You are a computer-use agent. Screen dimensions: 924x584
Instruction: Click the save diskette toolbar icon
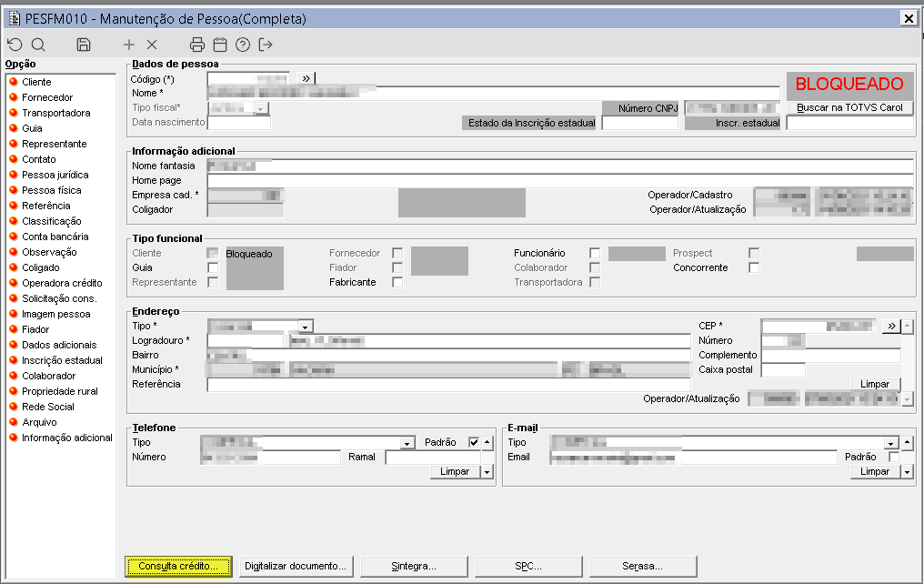click(84, 45)
